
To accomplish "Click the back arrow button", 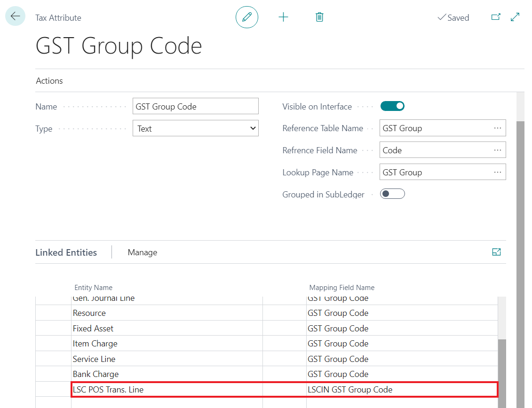I will [x=15, y=16].
